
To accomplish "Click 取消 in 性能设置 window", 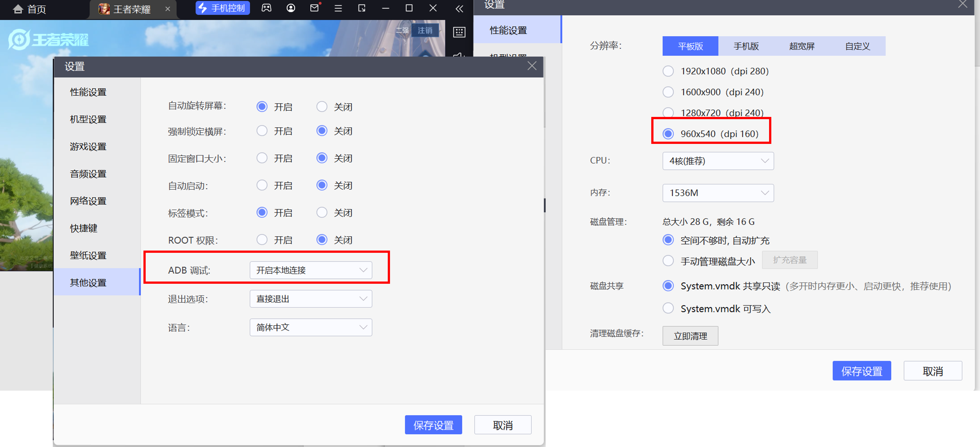I will (933, 371).
